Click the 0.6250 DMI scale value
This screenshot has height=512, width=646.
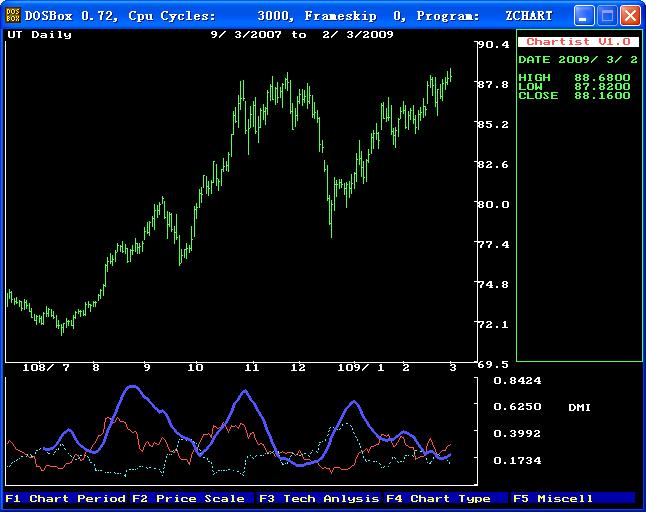pos(517,407)
